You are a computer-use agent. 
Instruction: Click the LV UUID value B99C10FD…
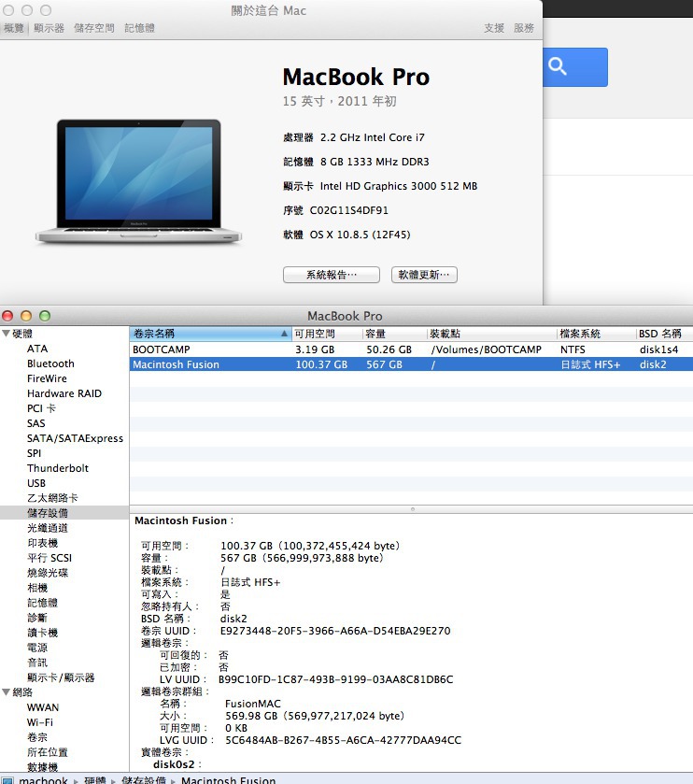[x=335, y=679]
